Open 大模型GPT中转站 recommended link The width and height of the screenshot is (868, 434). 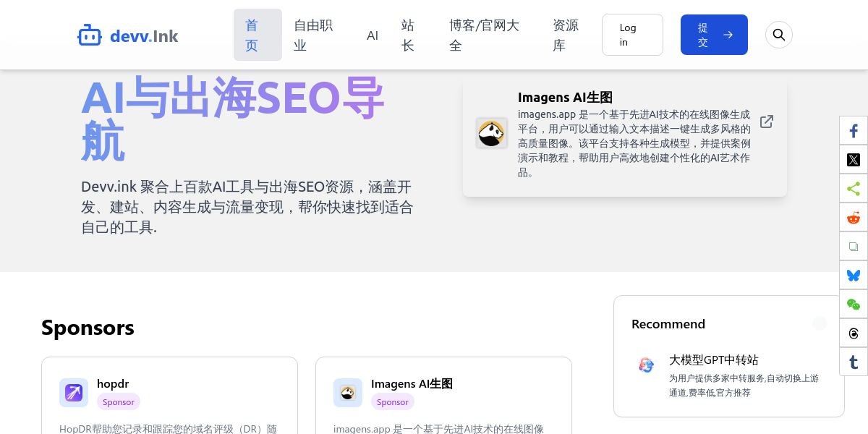coord(714,359)
